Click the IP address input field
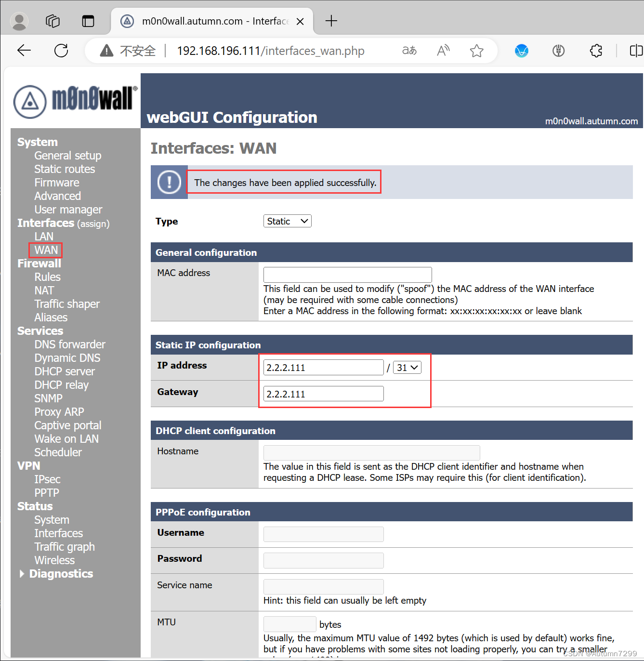This screenshot has width=644, height=661. [x=324, y=368]
